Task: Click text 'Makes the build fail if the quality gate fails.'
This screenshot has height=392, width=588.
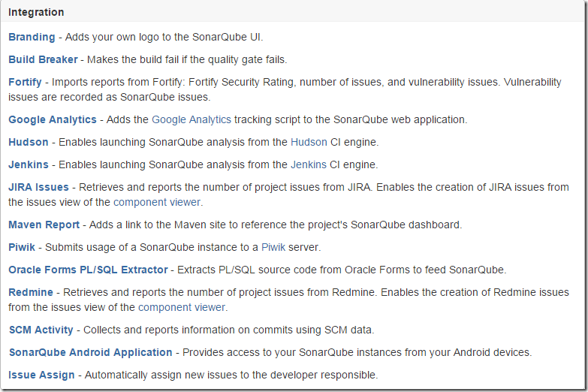Action: pyautogui.click(x=187, y=59)
